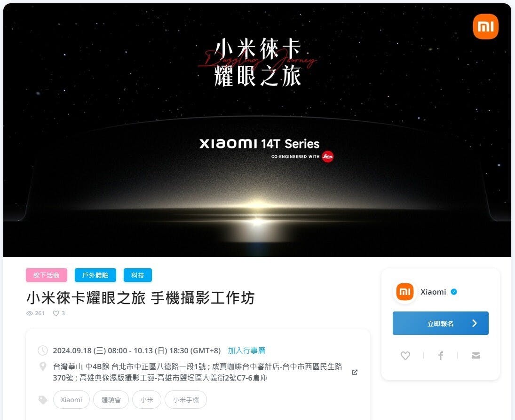Select the 戶外體驗 category tag
This screenshot has height=420, width=515.
pos(95,275)
